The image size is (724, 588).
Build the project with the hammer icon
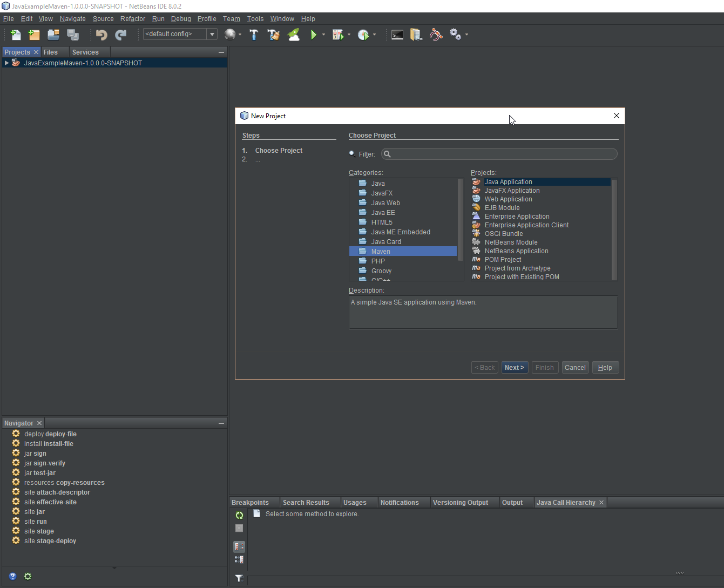click(x=254, y=35)
